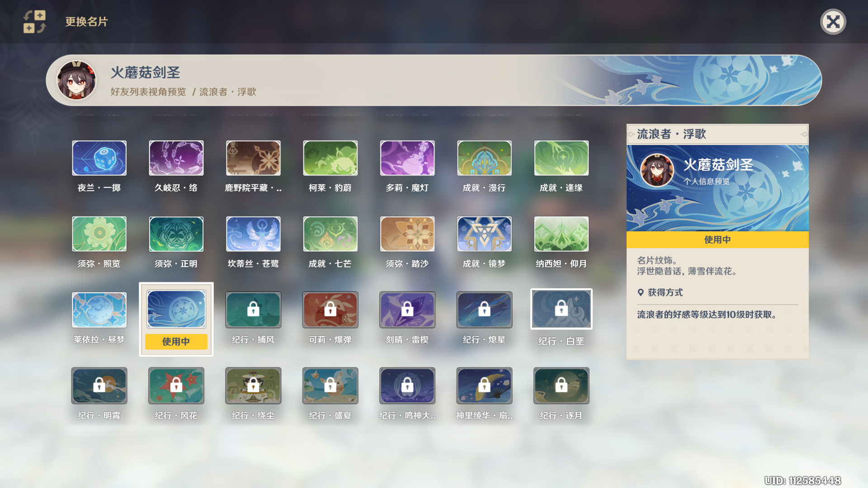
Task: Choose the locked 纪行・盛夏 namecard
Action: tap(330, 386)
